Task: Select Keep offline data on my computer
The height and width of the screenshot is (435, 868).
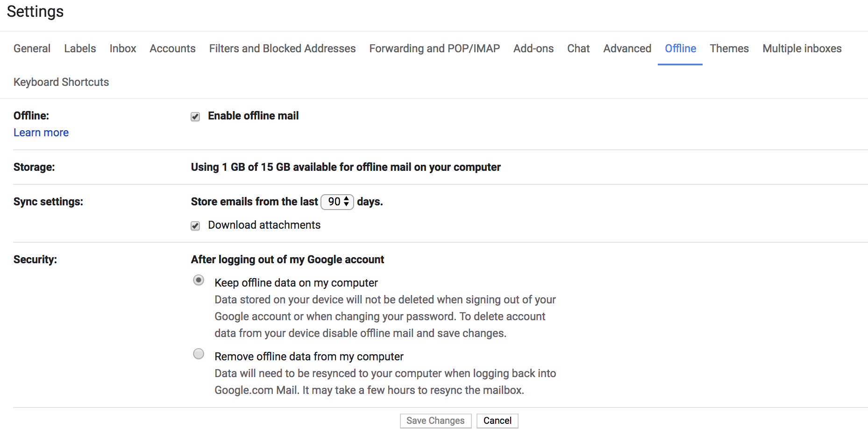Action: [199, 280]
